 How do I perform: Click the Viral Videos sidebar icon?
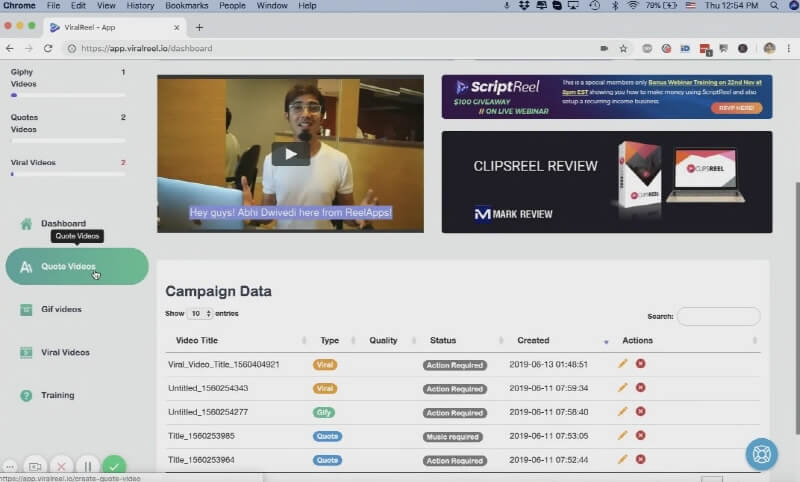(x=26, y=352)
